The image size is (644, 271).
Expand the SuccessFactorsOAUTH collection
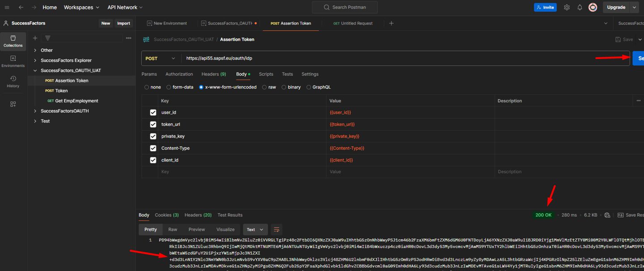pos(35,111)
